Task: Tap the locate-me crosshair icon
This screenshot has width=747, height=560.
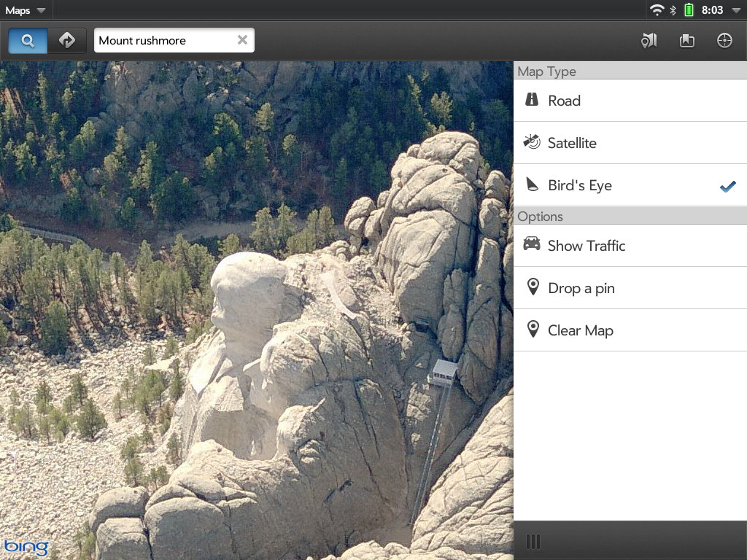Action: (x=724, y=41)
